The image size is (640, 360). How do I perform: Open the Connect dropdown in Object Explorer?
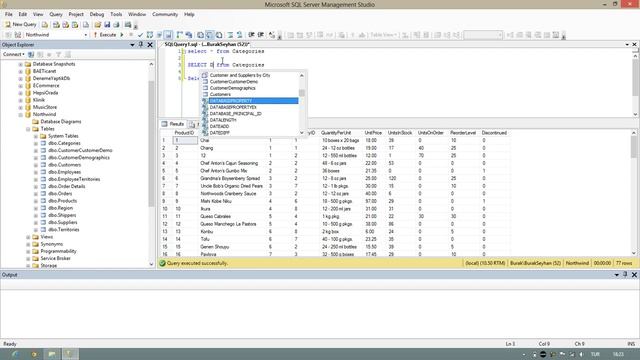coord(13,54)
